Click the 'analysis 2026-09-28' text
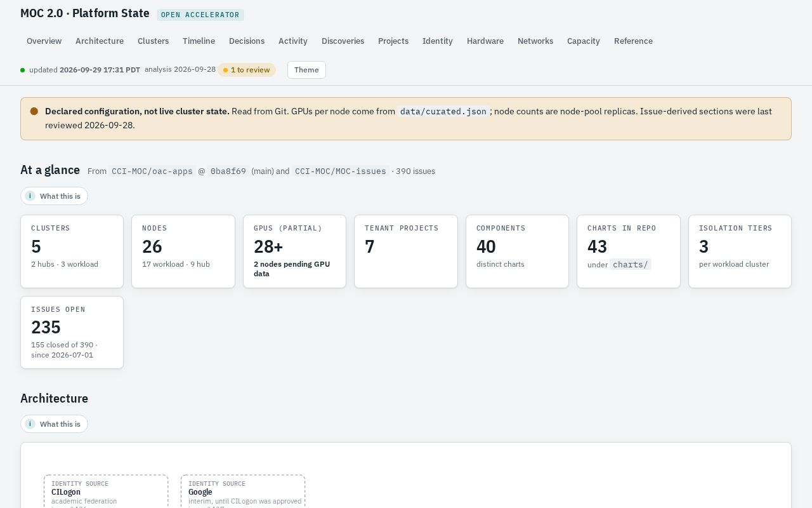812x508 pixels. 180,69
